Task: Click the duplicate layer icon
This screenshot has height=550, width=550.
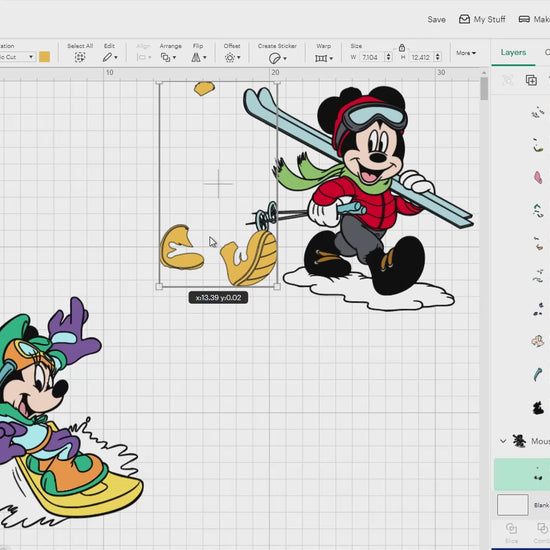Action: 531,80
